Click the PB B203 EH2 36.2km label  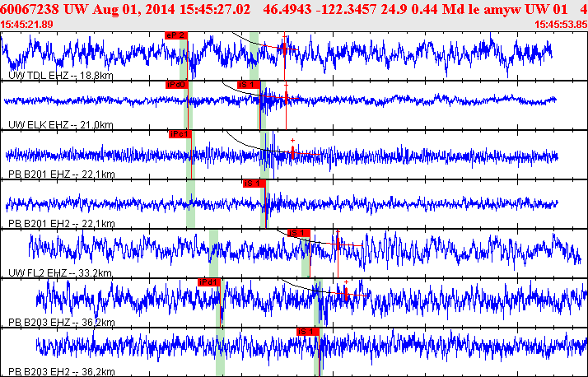click(61, 371)
